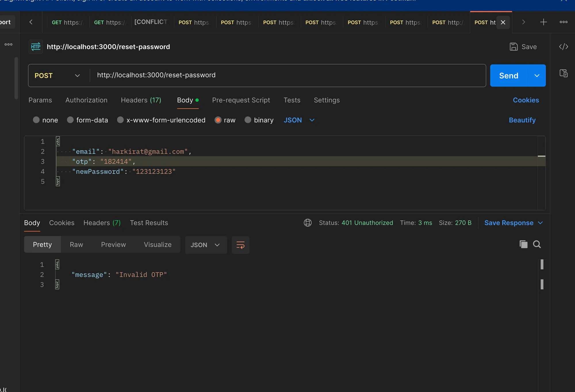Screen dimensions: 575x392
Task: Open right sidebar documentation icon
Action: pyautogui.click(x=563, y=73)
